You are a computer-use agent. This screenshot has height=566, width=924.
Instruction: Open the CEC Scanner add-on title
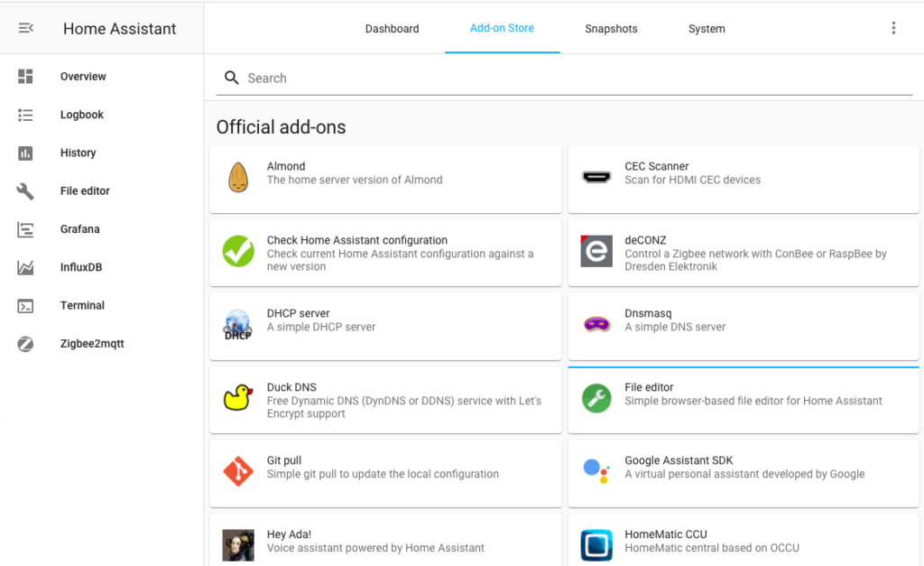click(x=657, y=166)
